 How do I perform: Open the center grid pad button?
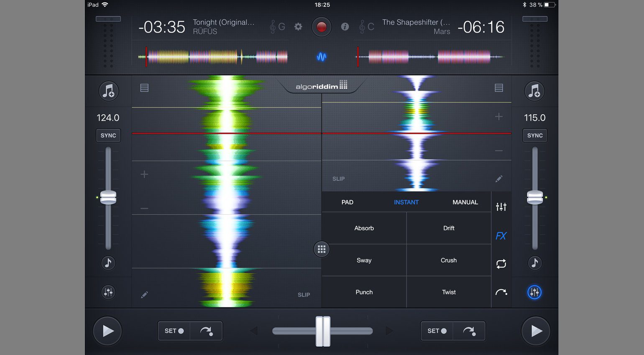[x=321, y=249]
